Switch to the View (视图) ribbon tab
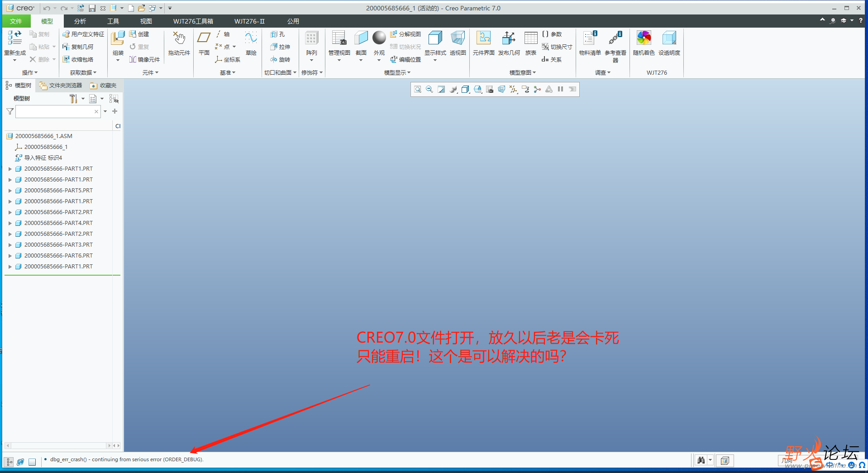Viewport: 868px width, 473px height. (x=146, y=21)
